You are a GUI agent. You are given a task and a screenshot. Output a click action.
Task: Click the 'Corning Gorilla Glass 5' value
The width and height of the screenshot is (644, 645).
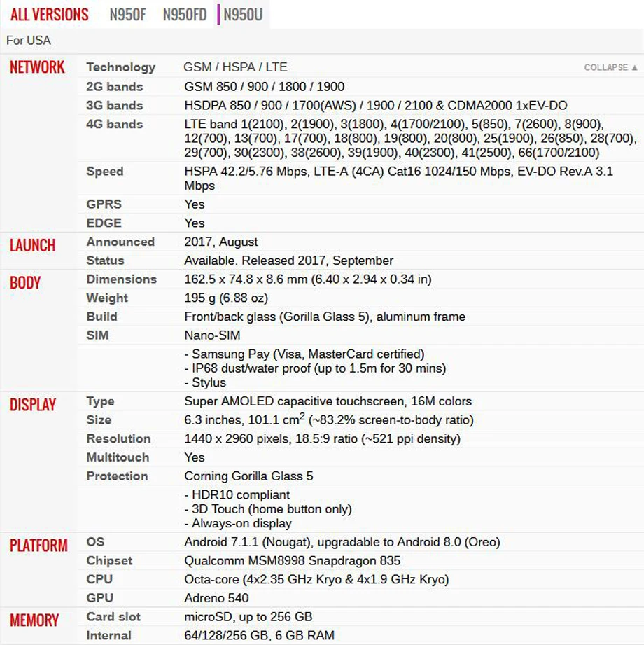tap(248, 476)
